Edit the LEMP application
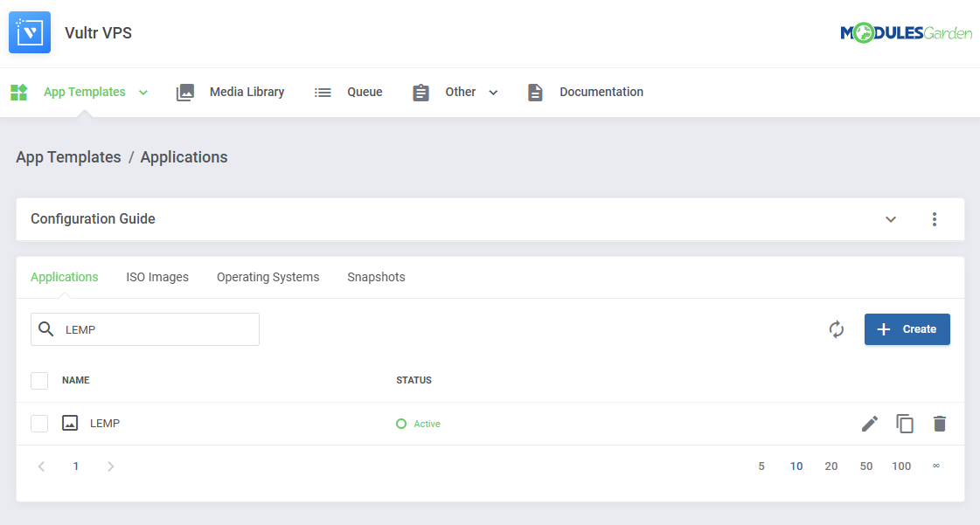The width and height of the screenshot is (980, 525). [x=869, y=424]
